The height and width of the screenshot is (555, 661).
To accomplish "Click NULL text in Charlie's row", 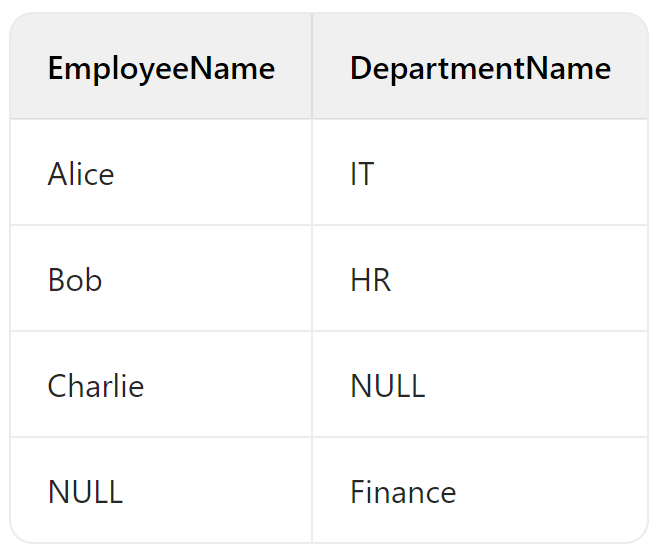I will [388, 386].
